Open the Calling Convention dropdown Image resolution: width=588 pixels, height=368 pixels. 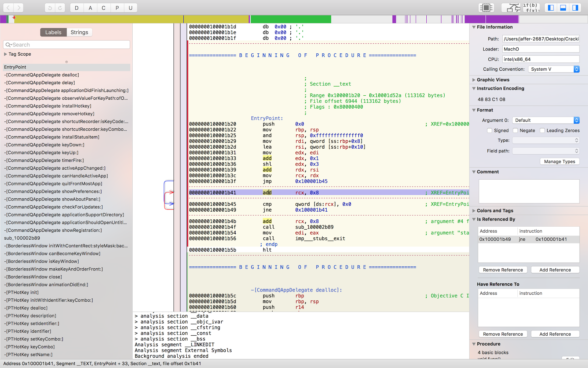click(x=554, y=69)
